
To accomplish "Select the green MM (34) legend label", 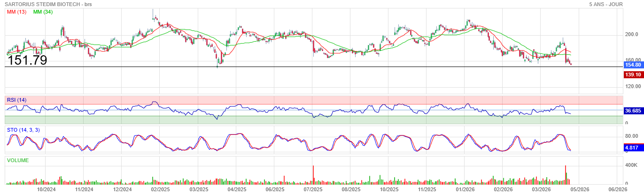I will coord(43,12).
